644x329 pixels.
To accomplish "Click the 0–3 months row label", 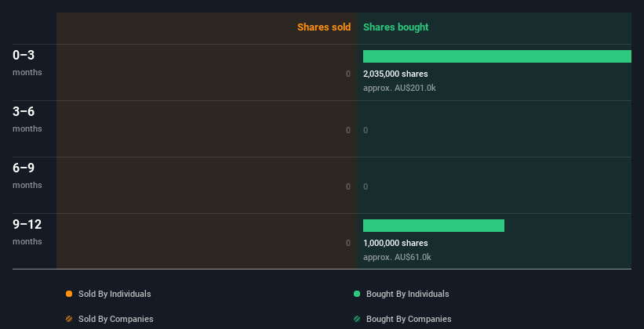I will coord(27,63).
